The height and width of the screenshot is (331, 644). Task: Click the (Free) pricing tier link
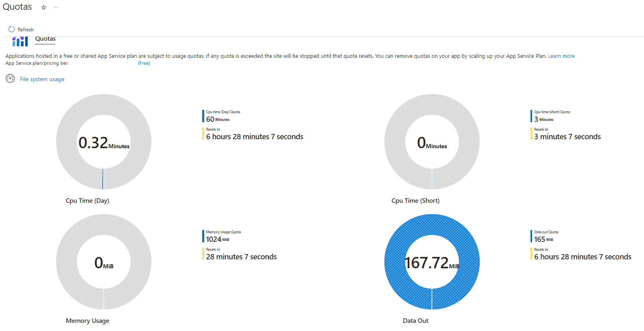coord(144,63)
